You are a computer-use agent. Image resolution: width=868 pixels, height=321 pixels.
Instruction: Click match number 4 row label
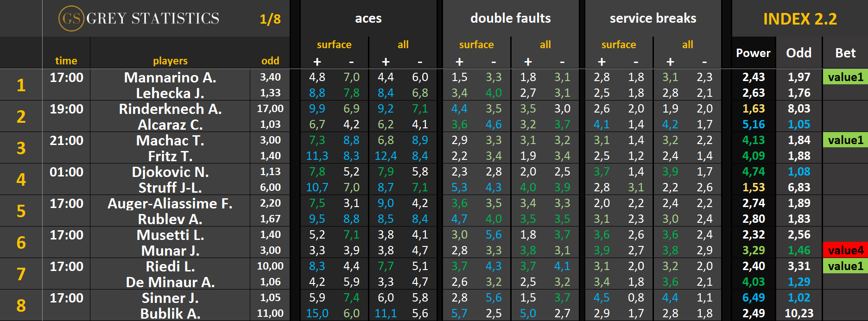click(21, 179)
